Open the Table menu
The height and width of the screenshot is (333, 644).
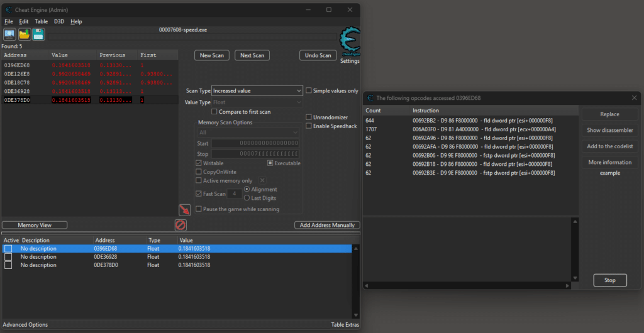tap(41, 21)
